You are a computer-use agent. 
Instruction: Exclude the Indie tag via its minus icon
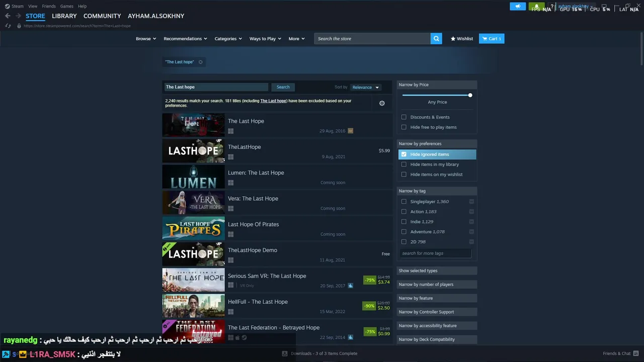pos(471,222)
